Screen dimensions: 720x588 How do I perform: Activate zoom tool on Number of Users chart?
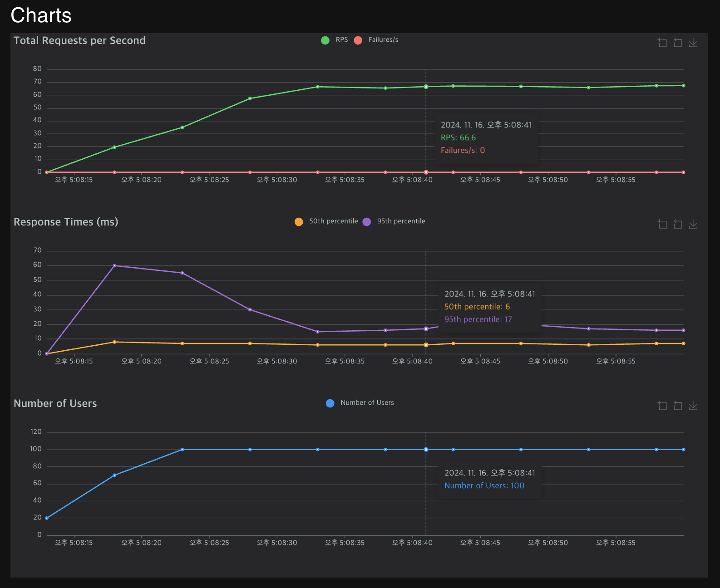(662, 406)
